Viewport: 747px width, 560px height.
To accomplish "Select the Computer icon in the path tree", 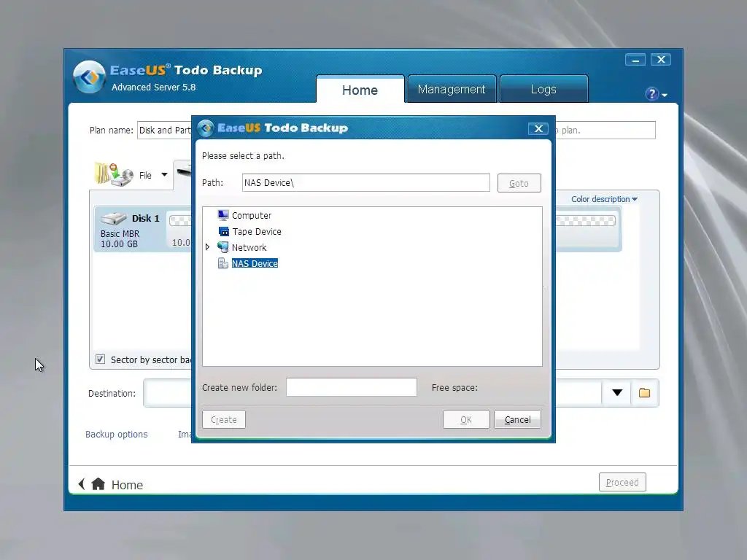I will 223,215.
